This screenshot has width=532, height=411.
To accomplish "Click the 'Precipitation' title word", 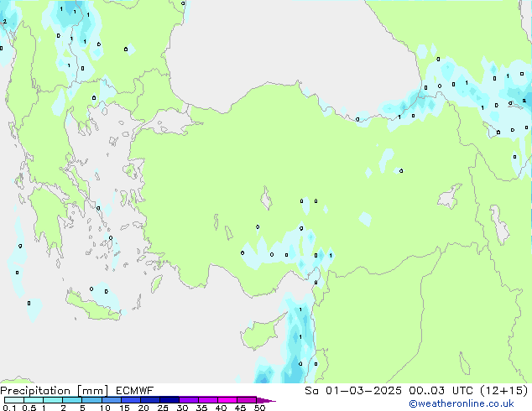I will [35, 391].
